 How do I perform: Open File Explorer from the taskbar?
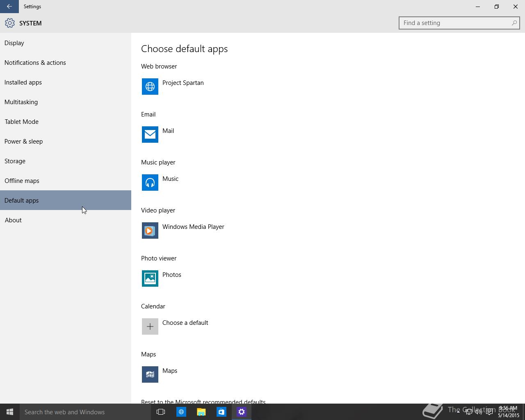(201, 412)
